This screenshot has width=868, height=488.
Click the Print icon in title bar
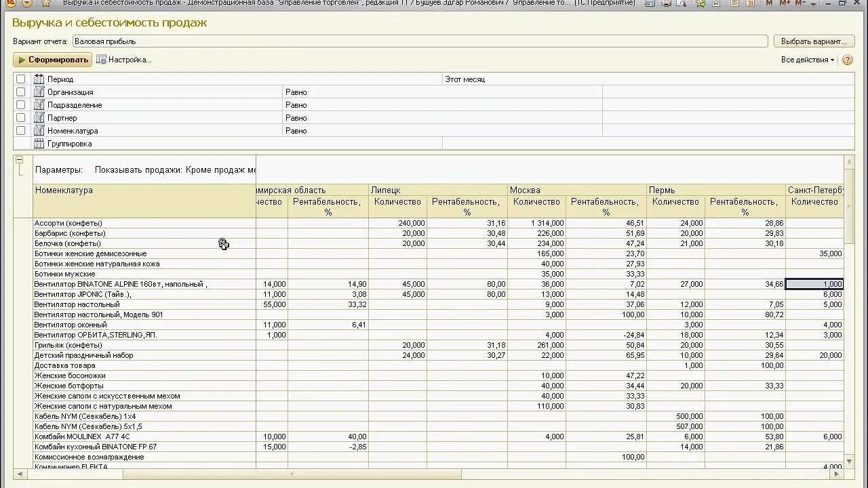(x=666, y=3)
